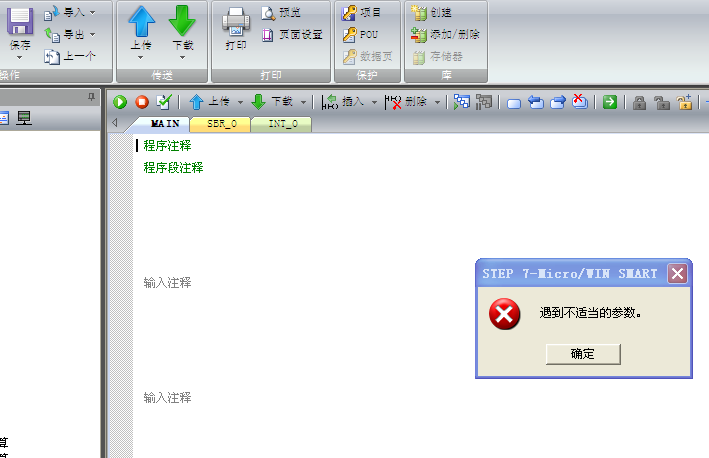Click the program comment (程序注释) text
Screen dimensions: 709x458
[167, 146]
